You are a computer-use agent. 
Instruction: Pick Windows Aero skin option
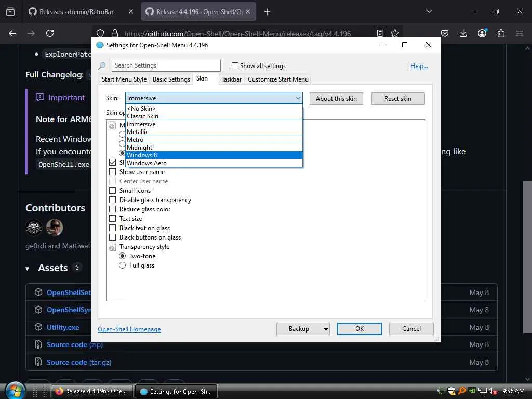click(214, 163)
